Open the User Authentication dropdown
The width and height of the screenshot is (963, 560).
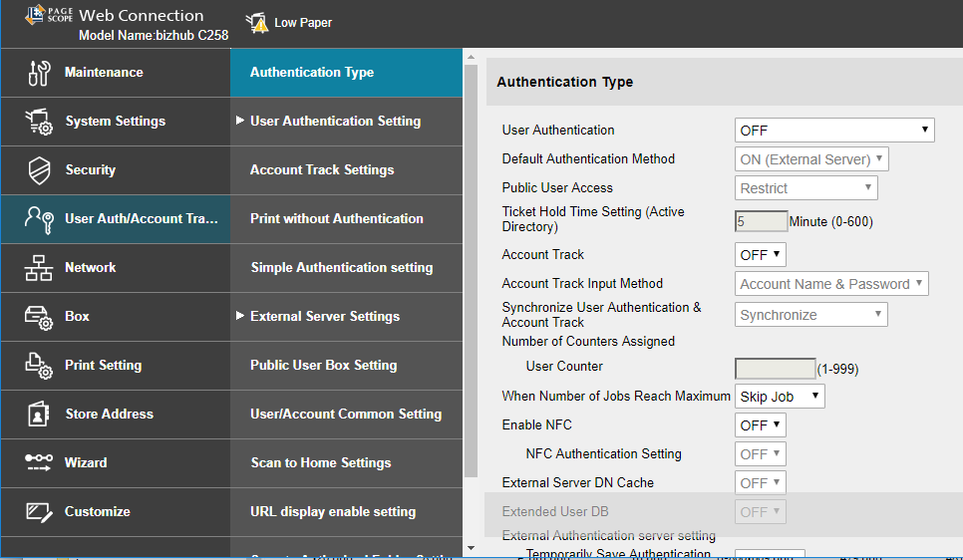click(x=833, y=131)
